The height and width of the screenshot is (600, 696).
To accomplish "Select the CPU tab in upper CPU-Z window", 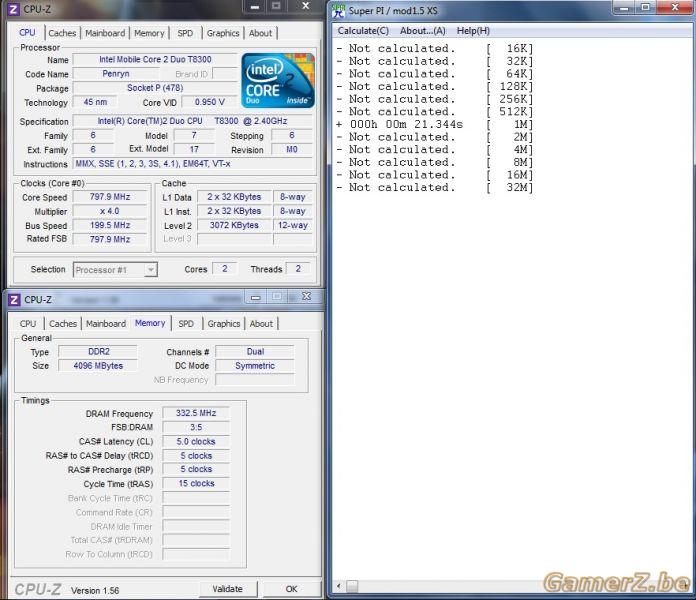I will (x=27, y=32).
